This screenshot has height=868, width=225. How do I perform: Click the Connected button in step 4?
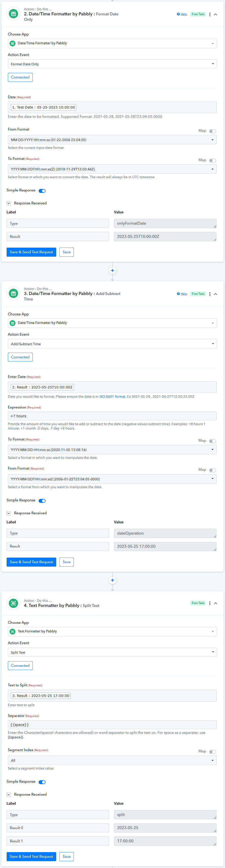click(20, 666)
